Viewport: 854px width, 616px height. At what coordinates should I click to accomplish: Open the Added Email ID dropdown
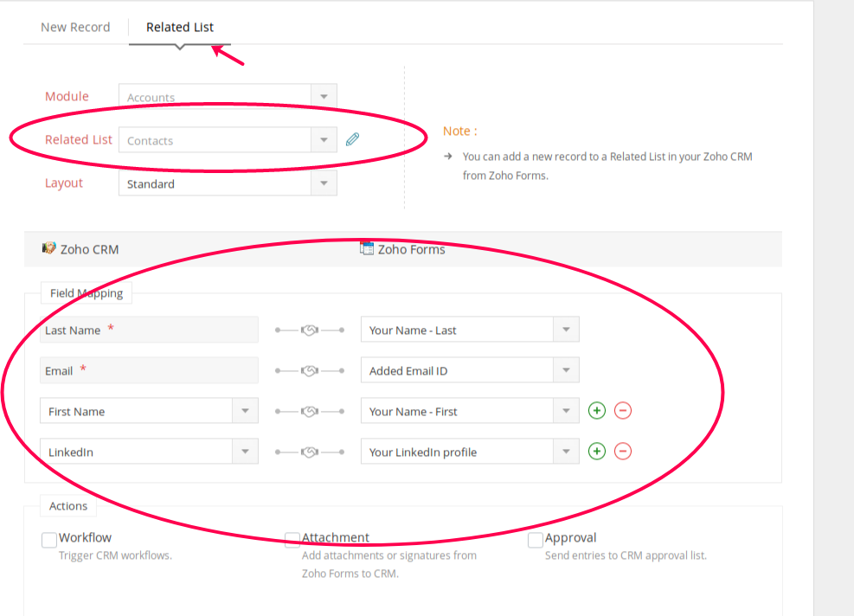pos(470,370)
